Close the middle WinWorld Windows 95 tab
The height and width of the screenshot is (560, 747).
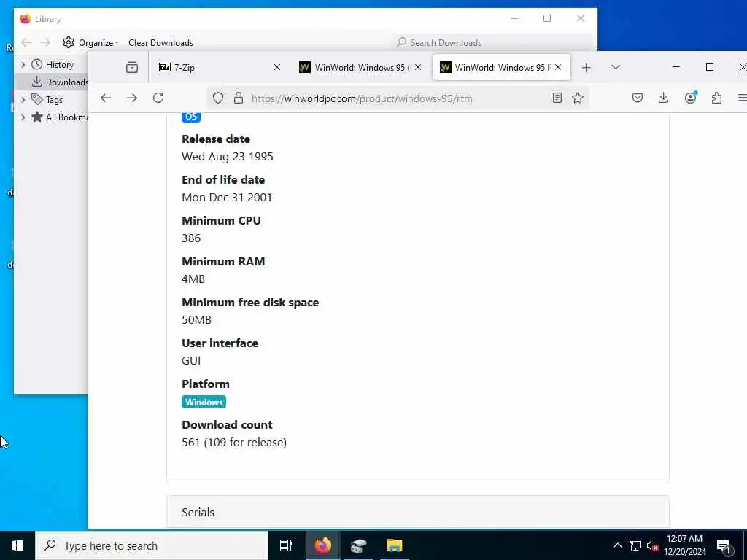point(418,68)
